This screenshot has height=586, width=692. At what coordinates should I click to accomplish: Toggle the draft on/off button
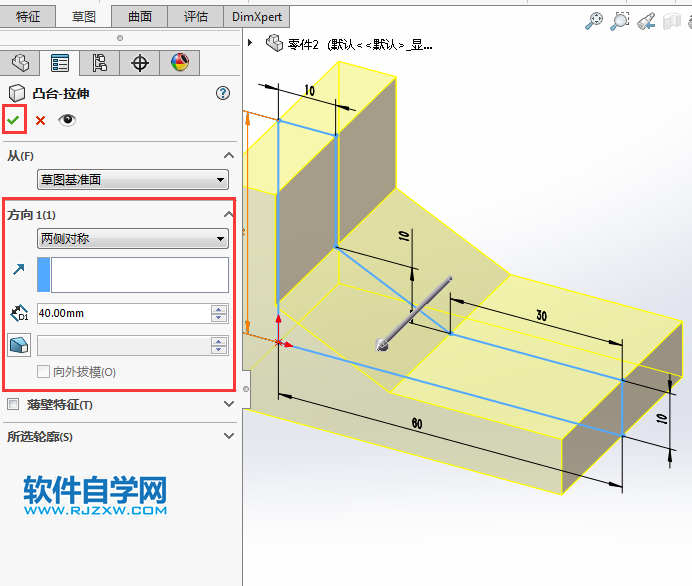pyautogui.click(x=19, y=345)
